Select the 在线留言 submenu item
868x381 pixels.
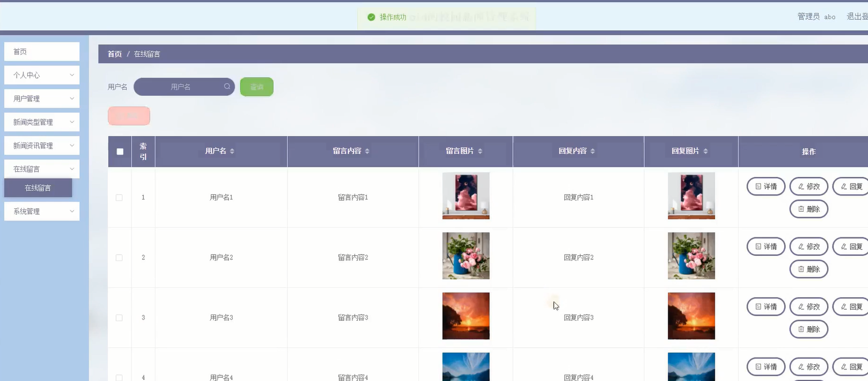pyautogui.click(x=38, y=188)
